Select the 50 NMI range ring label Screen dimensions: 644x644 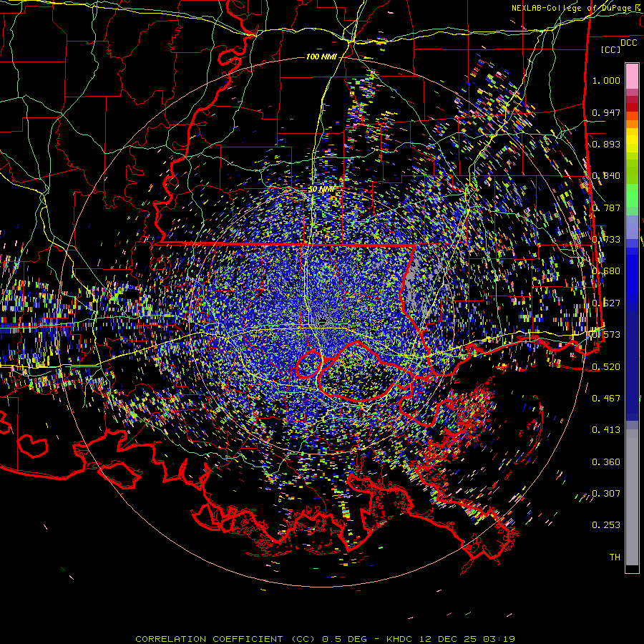tap(321, 190)
